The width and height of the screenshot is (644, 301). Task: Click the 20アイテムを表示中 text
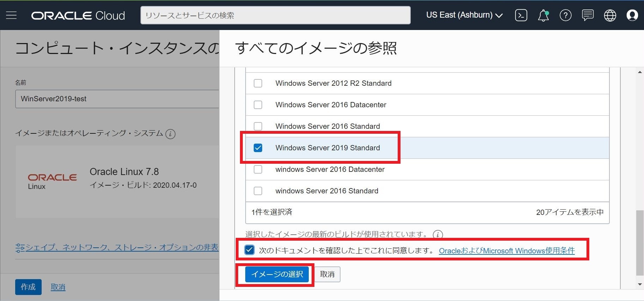click(570, 212)
